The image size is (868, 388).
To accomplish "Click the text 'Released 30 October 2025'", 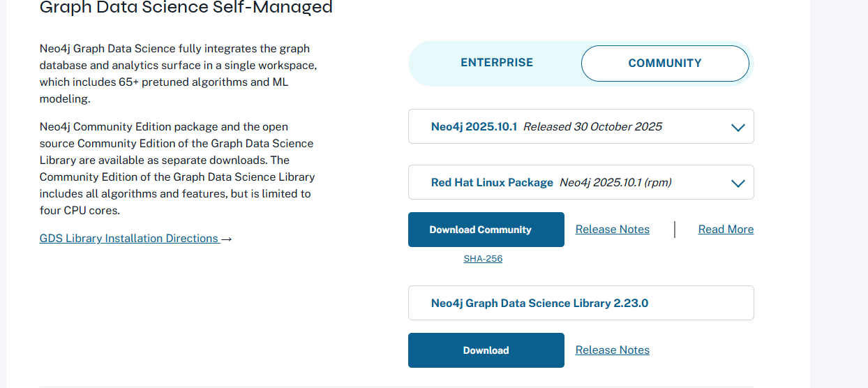I will point(592,127).
